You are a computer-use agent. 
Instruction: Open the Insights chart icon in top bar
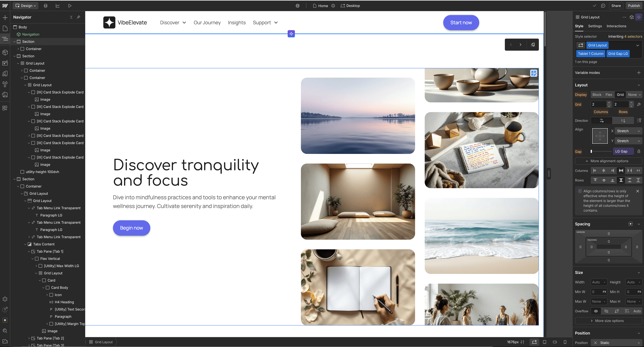click(x=58, y=6)
